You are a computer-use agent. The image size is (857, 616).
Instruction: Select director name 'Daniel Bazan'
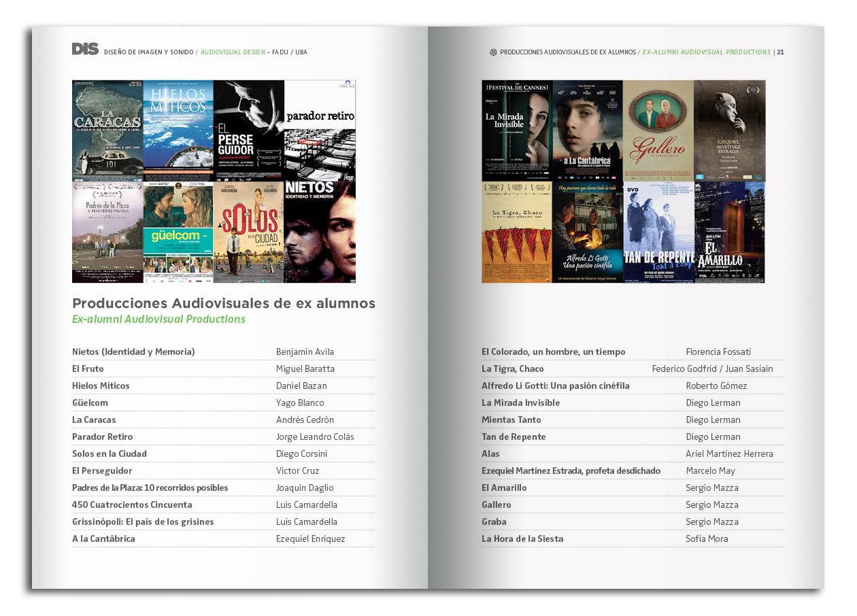pos(301,386)
